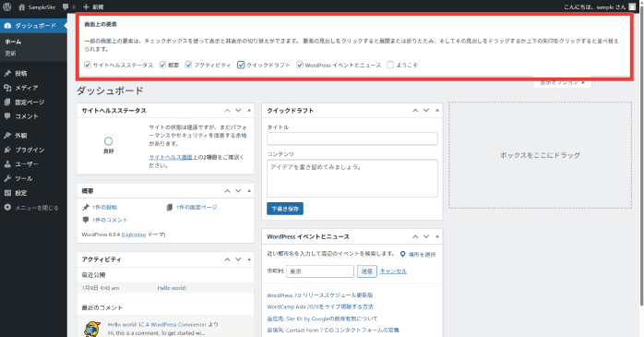644x337 pixels.
Task: Click the 場所を選択 link
Action: click(422, 255)
